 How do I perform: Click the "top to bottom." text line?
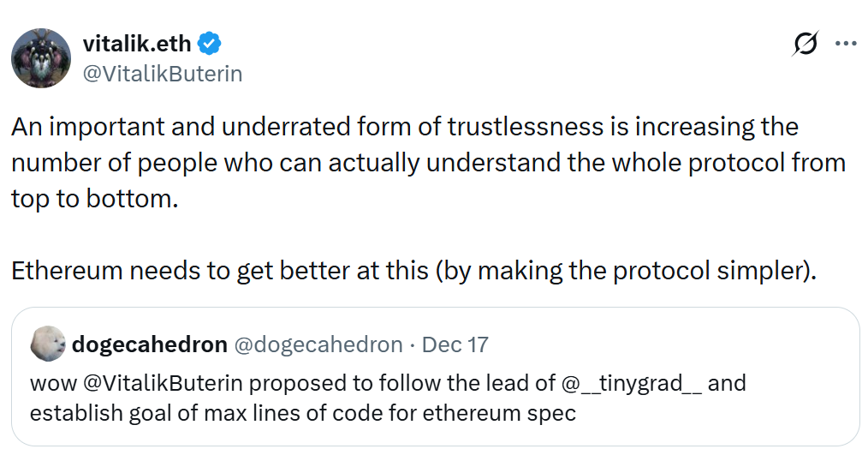point(94,199)
